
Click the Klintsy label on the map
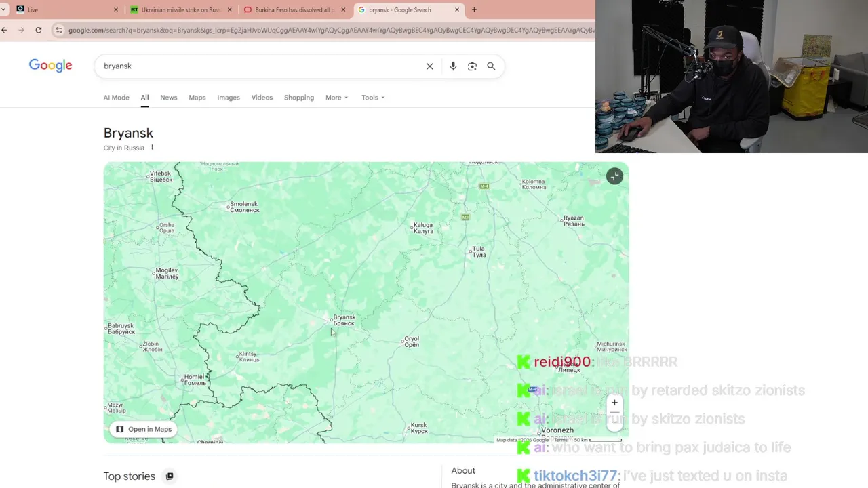click(248, 357)
